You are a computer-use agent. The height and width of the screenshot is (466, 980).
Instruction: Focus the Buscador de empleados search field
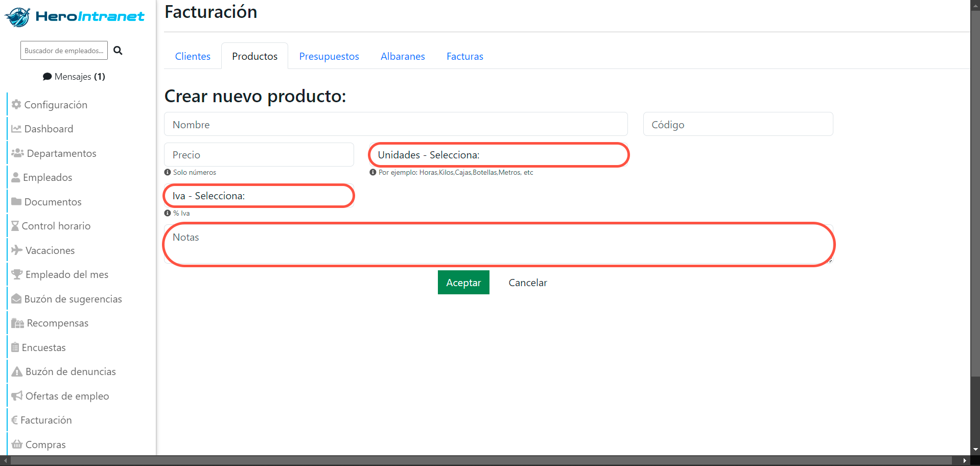click(x=64, y=51)
